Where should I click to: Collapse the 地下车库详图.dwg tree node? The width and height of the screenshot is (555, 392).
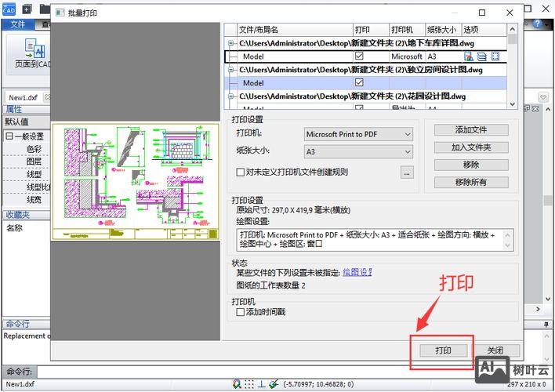tap(230, 44)
